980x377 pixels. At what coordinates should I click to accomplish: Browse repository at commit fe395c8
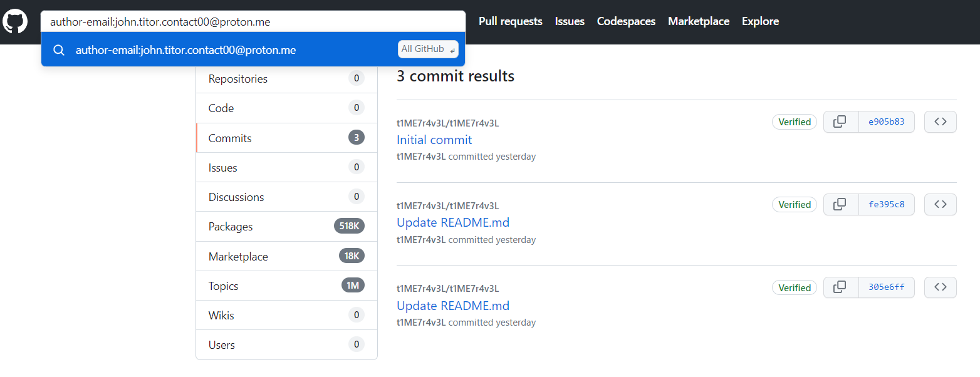pos(941,205)
